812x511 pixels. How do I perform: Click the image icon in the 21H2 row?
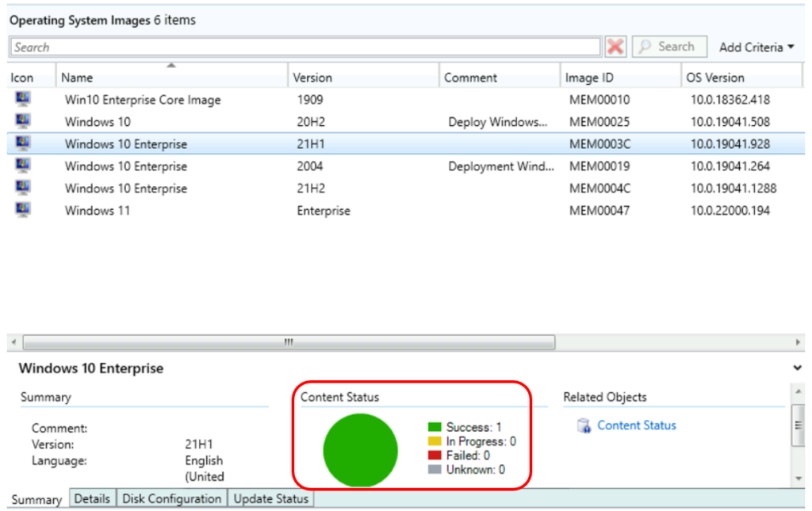tap(23, 187)
